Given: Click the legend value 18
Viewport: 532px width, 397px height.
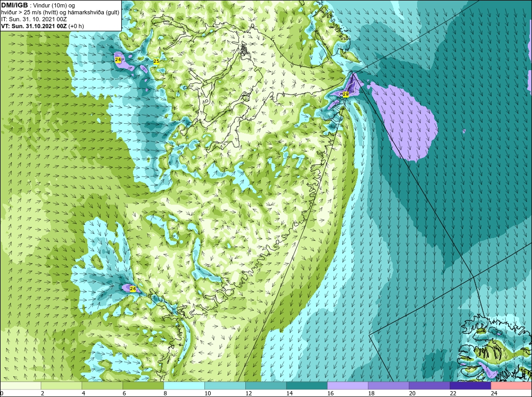Looking at the screenshot, I should point(371,393).
